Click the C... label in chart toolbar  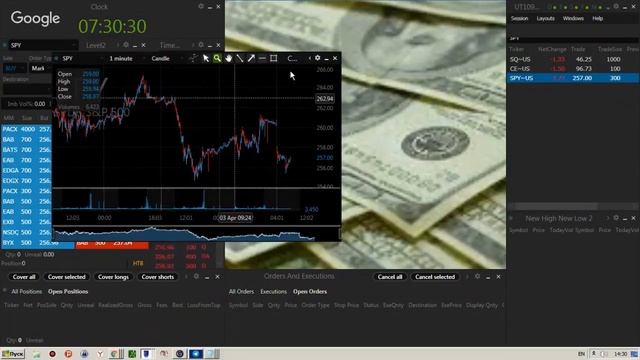(x=292, y=58)
